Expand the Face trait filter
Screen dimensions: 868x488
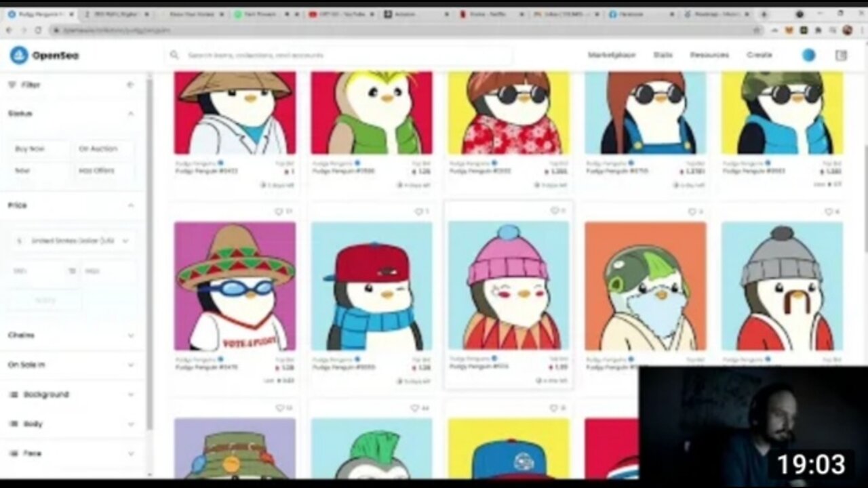click(130, 453)
